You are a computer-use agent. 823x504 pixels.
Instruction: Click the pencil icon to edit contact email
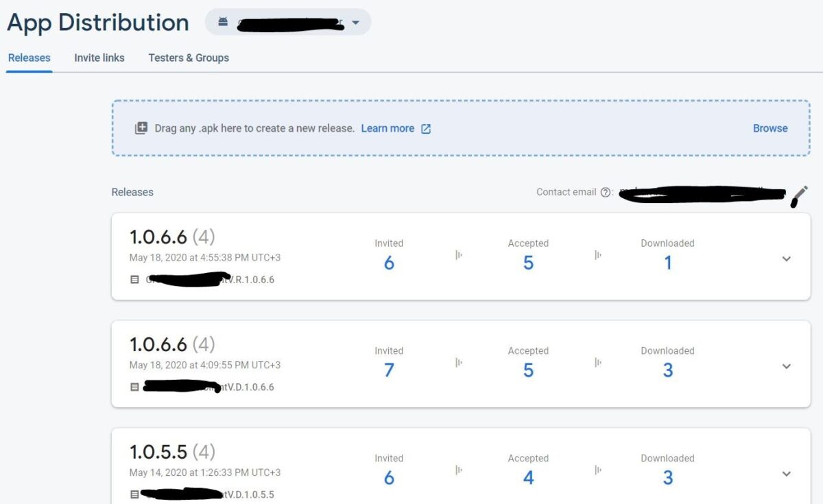(x=800, y=196)
